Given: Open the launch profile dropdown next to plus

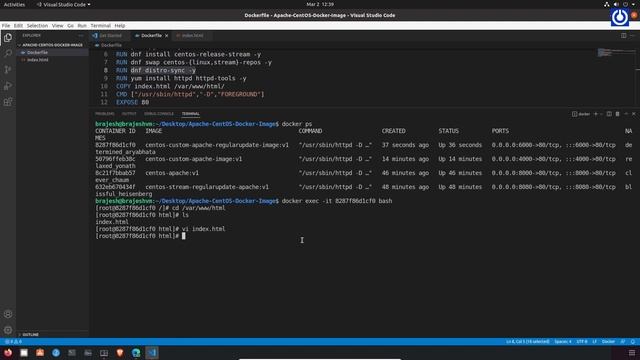Looking at the screenshot, I should click(x=601, y=114).
